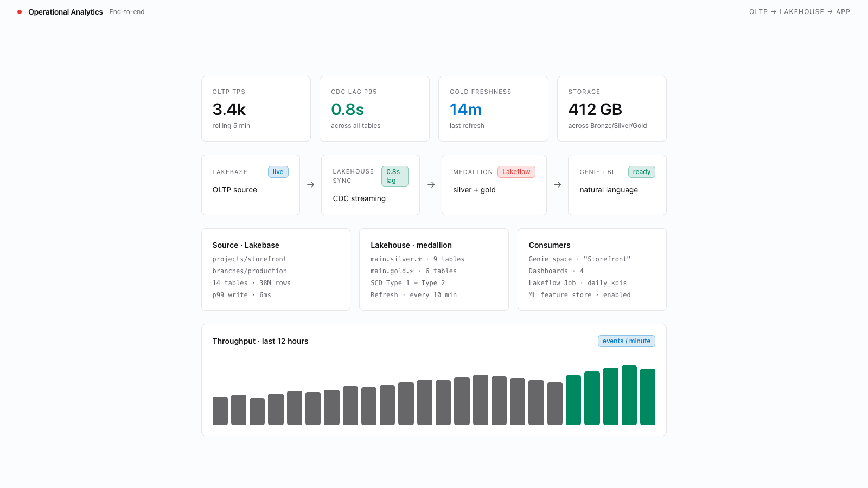Select the OLTP TPS 3.4k value
This screenshot has height=488, width=868.
point(229,110)
